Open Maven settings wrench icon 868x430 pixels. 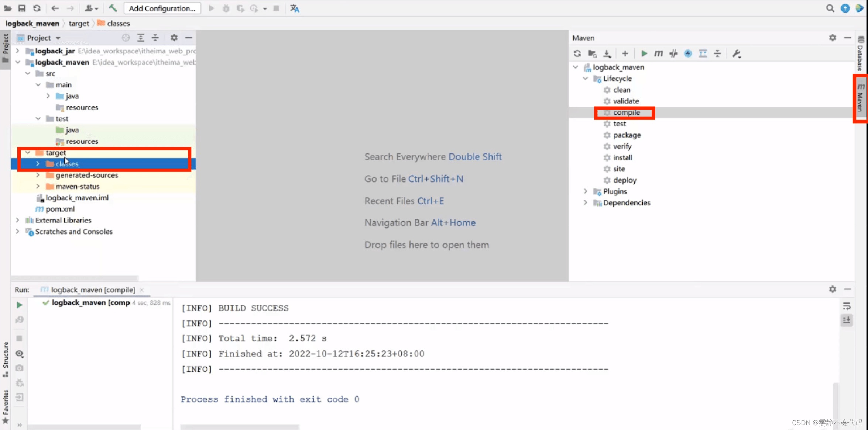point(736,53)
